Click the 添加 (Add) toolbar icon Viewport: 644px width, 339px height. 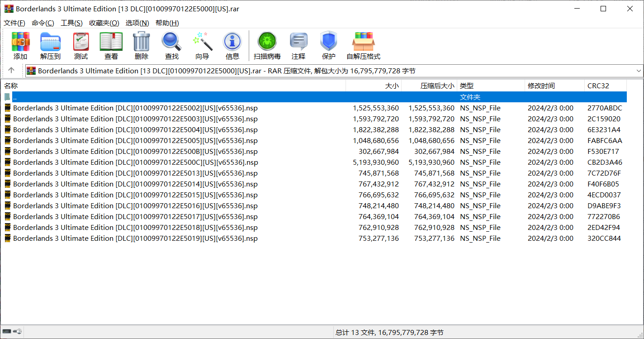pos(20,42)
